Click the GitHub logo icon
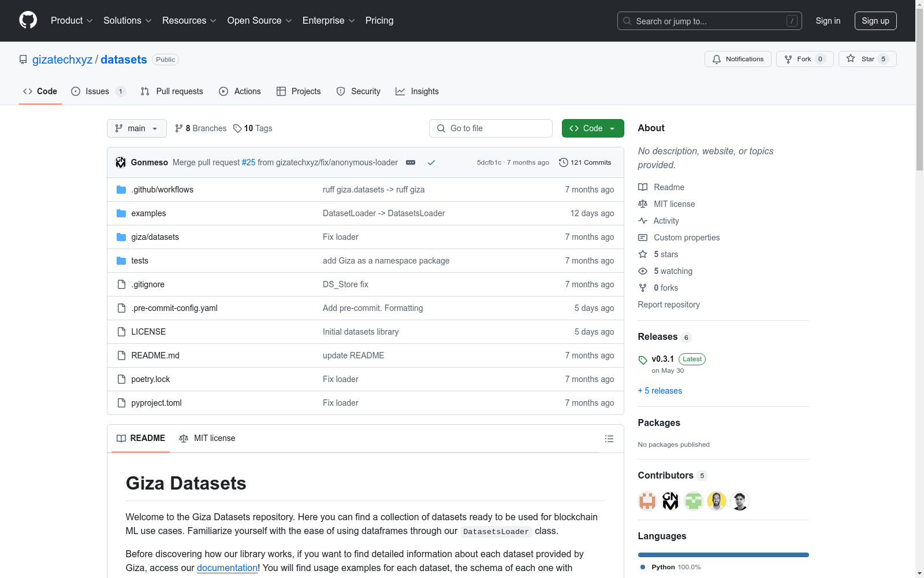 28,20
